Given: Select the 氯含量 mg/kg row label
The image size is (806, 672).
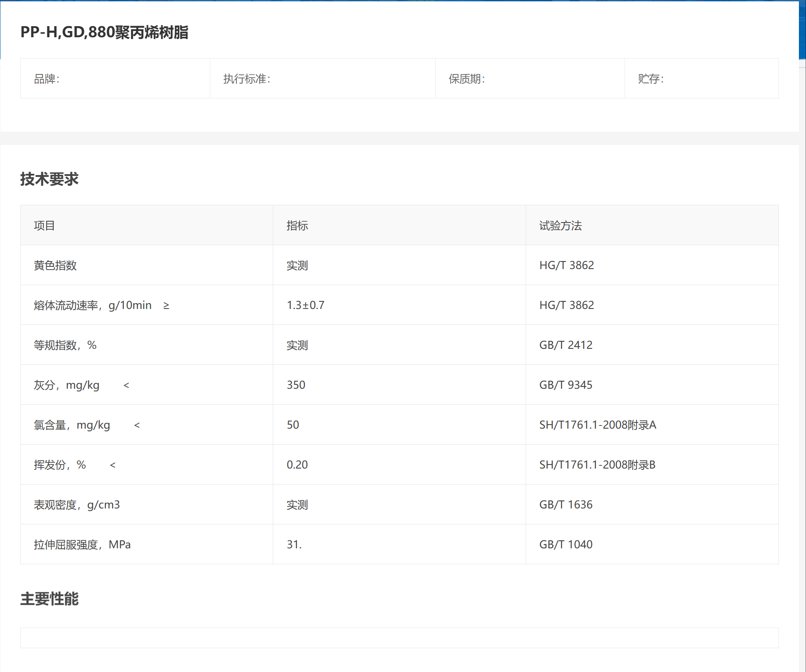Looking at the screenshot, I should pos(87,425).
